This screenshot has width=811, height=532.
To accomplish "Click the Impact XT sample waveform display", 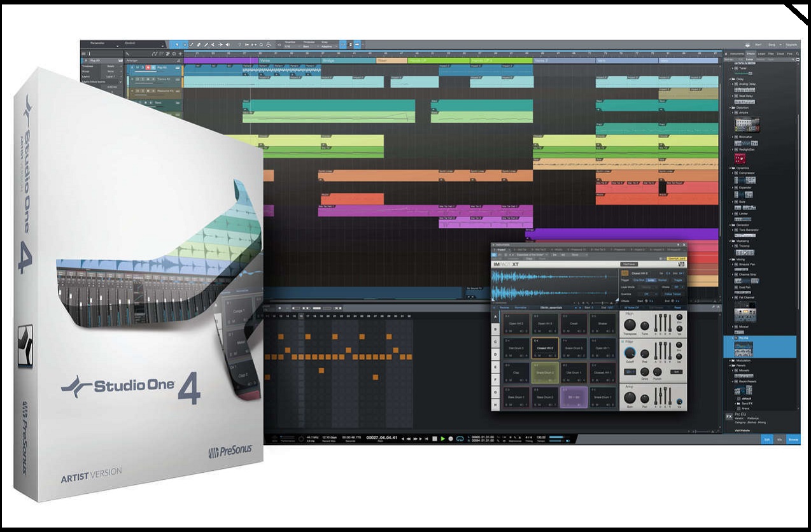I will [x=554, y=284].
